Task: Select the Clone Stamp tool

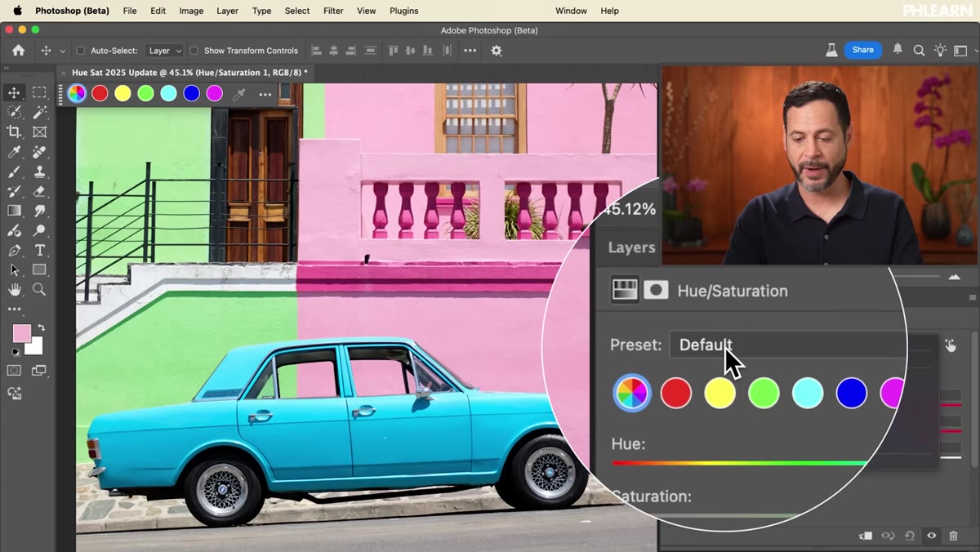Action: (x=39, y=171)
